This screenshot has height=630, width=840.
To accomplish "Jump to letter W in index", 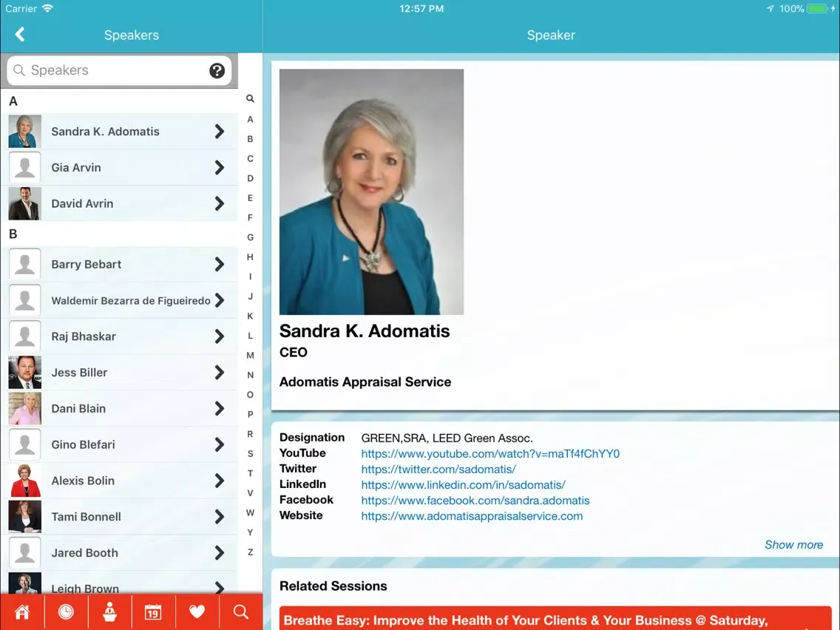I will click(x=250, y=512).
